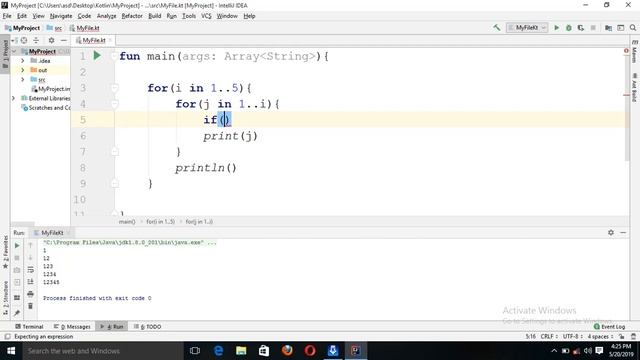Screen dimensions: 640x360
Task: Hide the Project panel with the minus icon
Action: (x=64, y=40)
